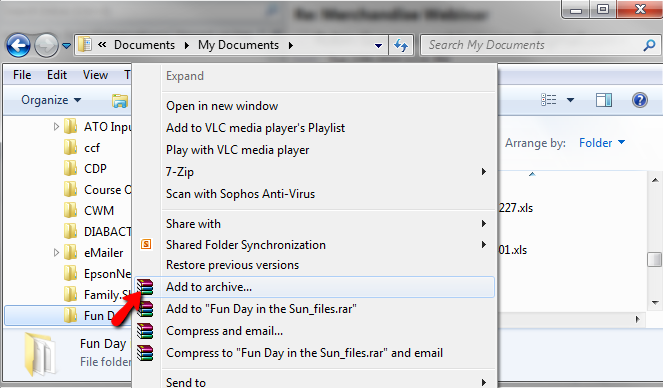The width and height of the screenshot is (663, 388).
Task: Expand arrow after Documents breadcrumb
Action: [186, 45]
